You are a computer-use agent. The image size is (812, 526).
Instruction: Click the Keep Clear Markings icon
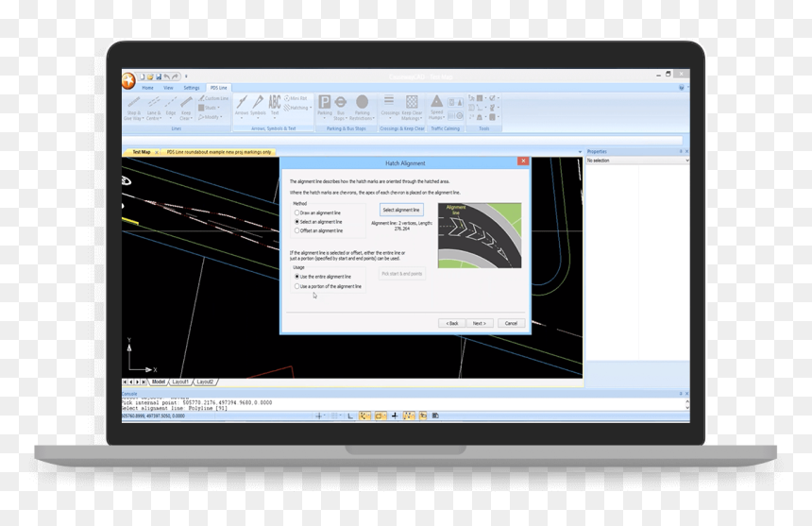[x=412, y=101]
